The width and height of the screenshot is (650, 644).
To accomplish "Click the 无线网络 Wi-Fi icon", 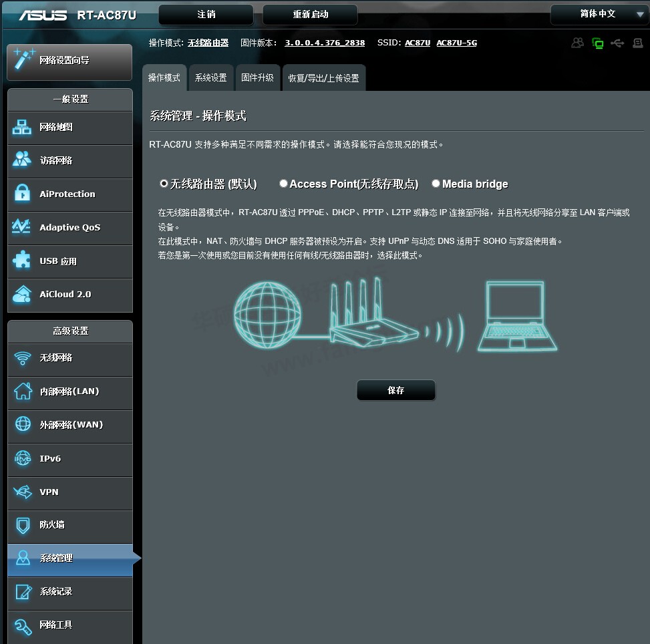I will tap(23, 357).
